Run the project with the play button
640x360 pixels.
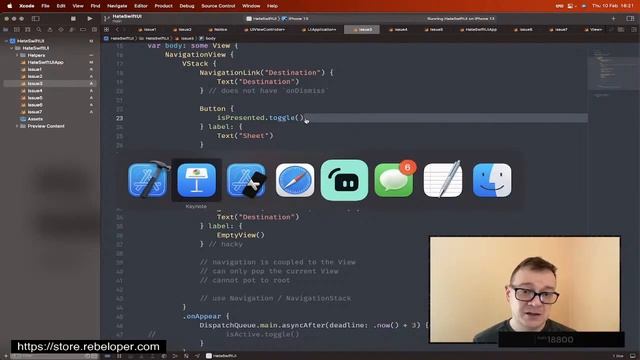click(x=90, y=18)
